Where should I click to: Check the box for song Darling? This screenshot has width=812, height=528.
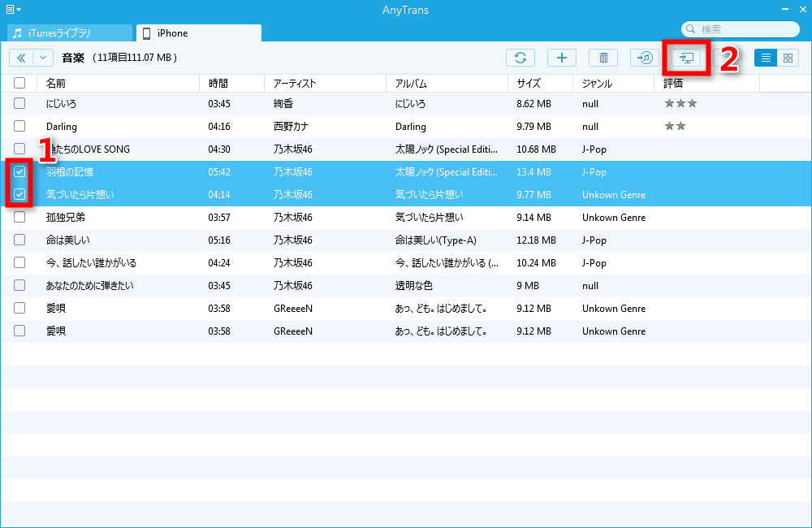[19, 126]
